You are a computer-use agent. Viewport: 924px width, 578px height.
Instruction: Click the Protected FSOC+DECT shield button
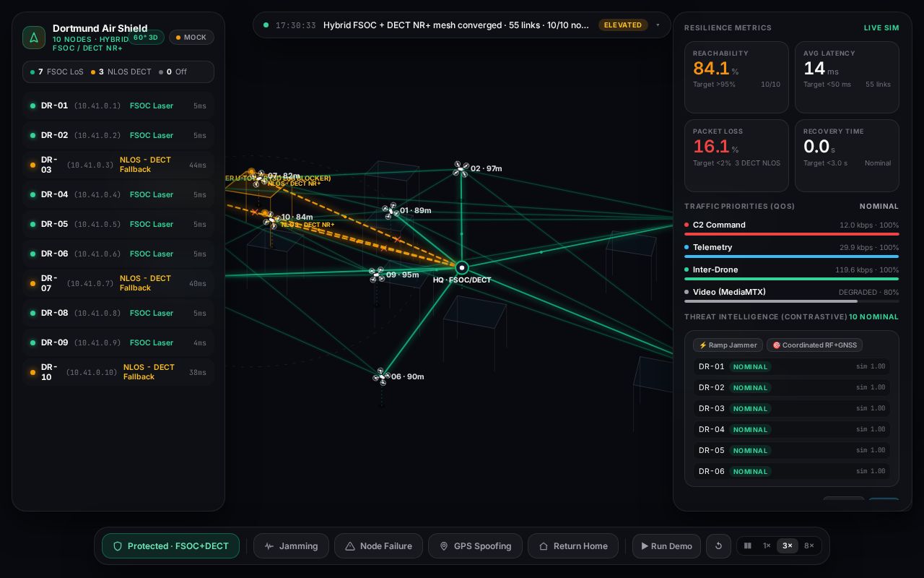coord(170,546)
